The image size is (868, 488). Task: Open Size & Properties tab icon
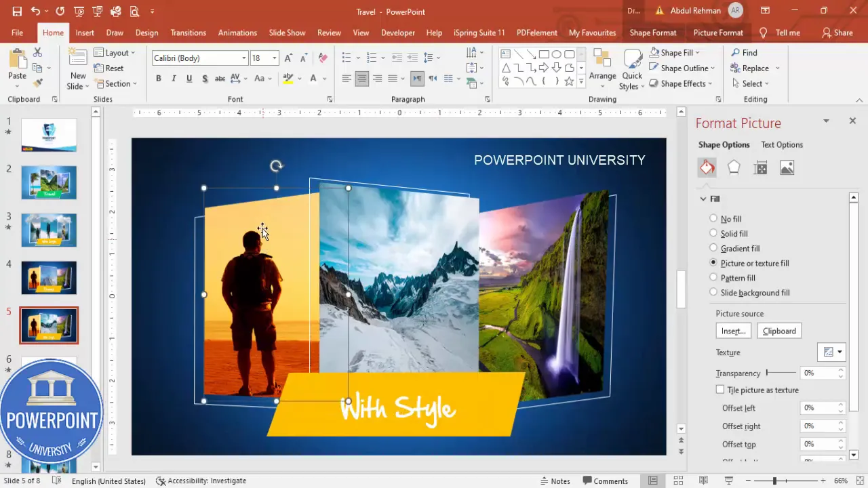(760, 167)
